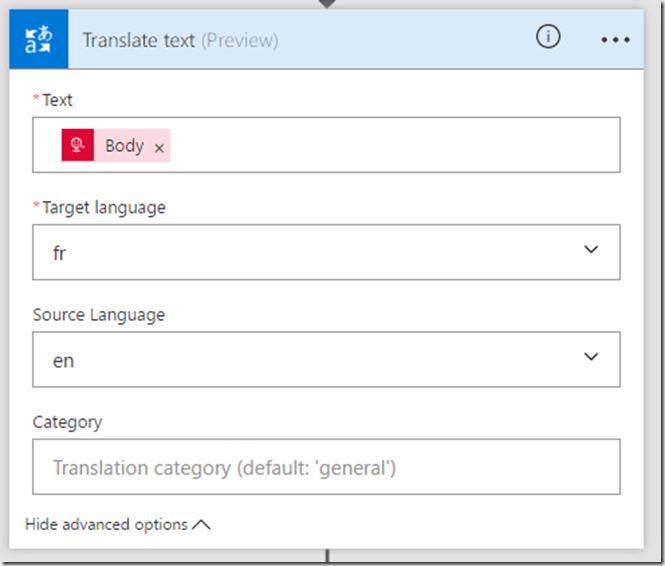Expand Source Language dropdown arrow
665x566 pixels.
pyautogui.click(x=590, y=357)
